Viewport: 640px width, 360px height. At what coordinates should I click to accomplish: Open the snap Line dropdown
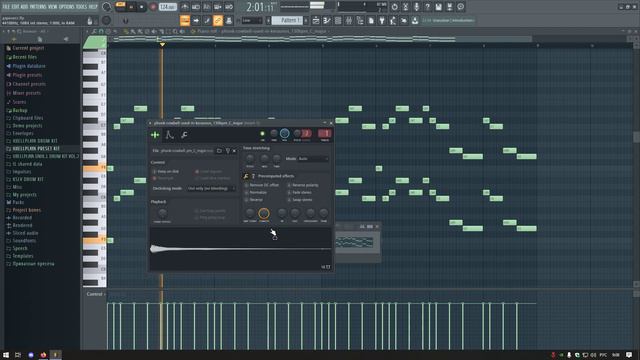tap(252, 20)
